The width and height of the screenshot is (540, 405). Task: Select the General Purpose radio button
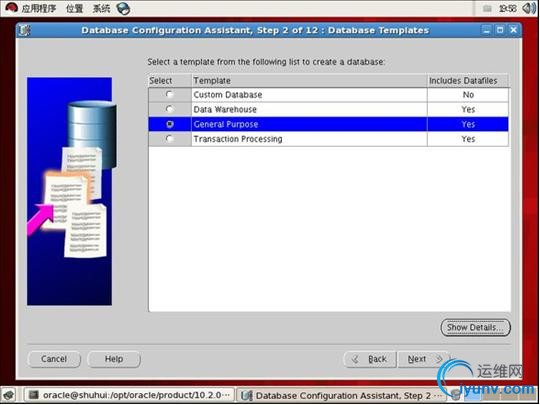coord(169,124)
